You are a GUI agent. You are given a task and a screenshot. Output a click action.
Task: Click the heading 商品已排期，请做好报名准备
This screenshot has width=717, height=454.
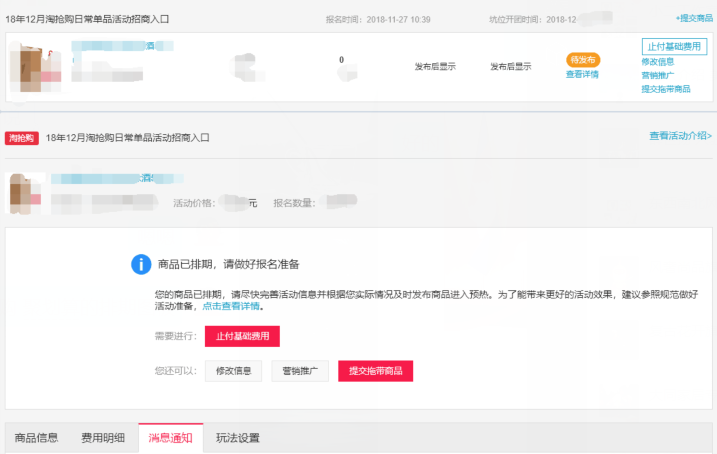(x=229, y=264)
